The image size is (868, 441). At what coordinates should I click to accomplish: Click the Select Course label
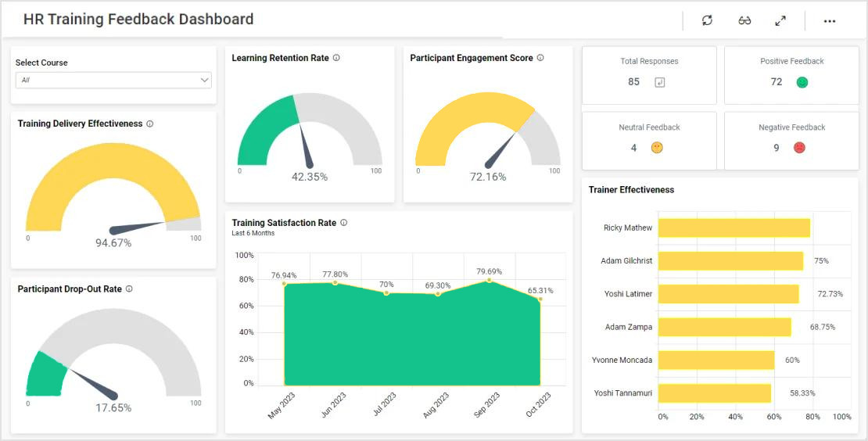(41, 63)
